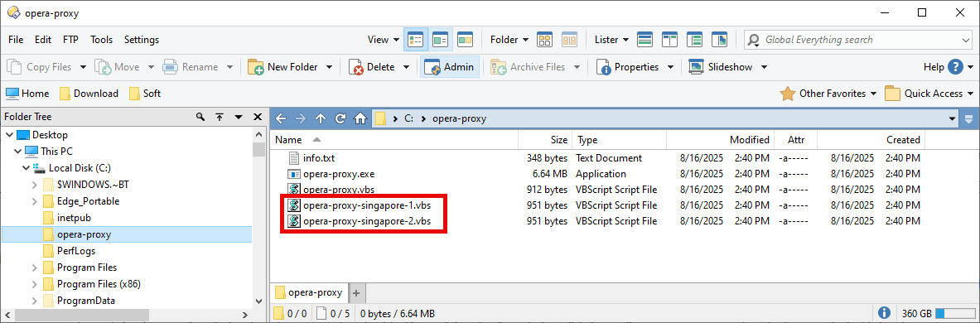Click the search magnifier in Folder Tree header
Viewport: 980px width, 323px height.
coord(200,117)
